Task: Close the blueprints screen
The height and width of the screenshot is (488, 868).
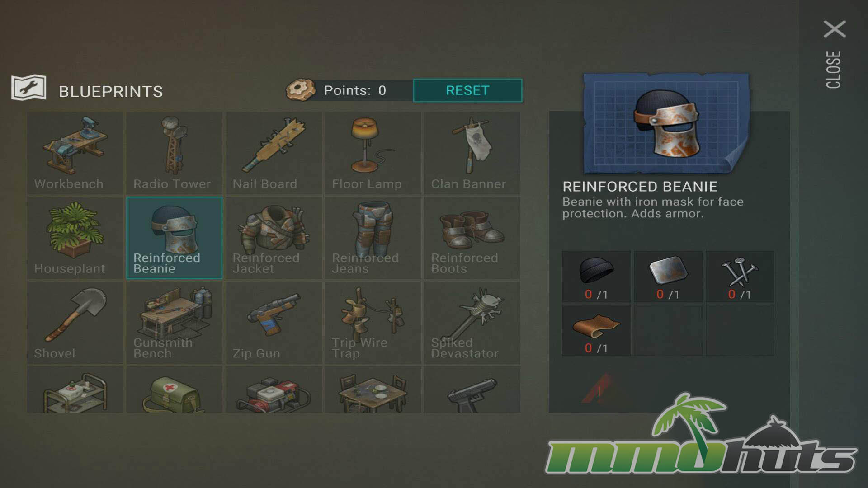Action: [x=834, y=54]
